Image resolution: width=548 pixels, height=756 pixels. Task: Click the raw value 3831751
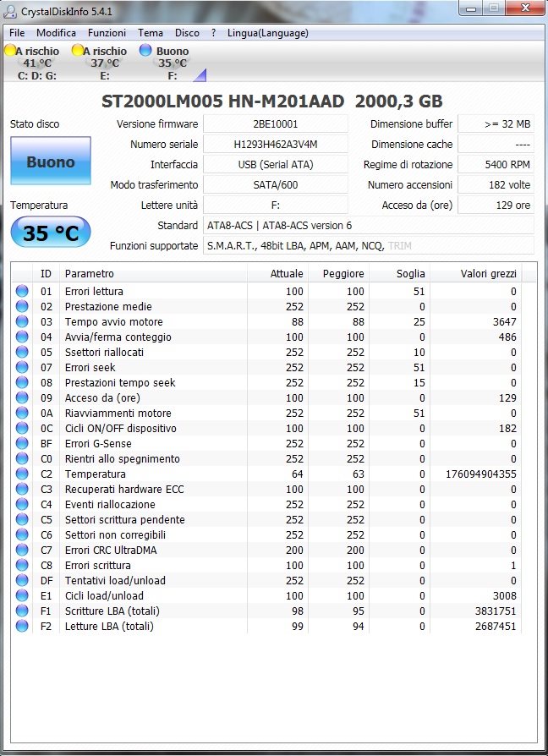(496, 611)
